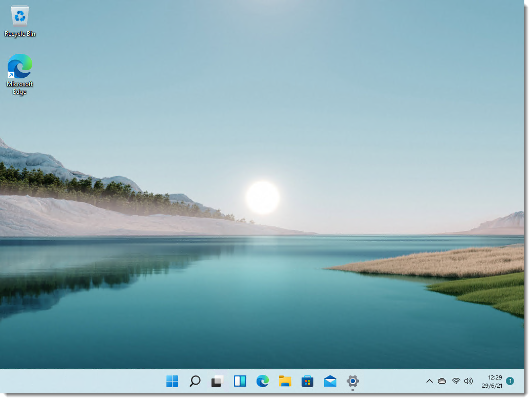
Task: Check OneDrive status in the system tray
Action: pos(442,381)
